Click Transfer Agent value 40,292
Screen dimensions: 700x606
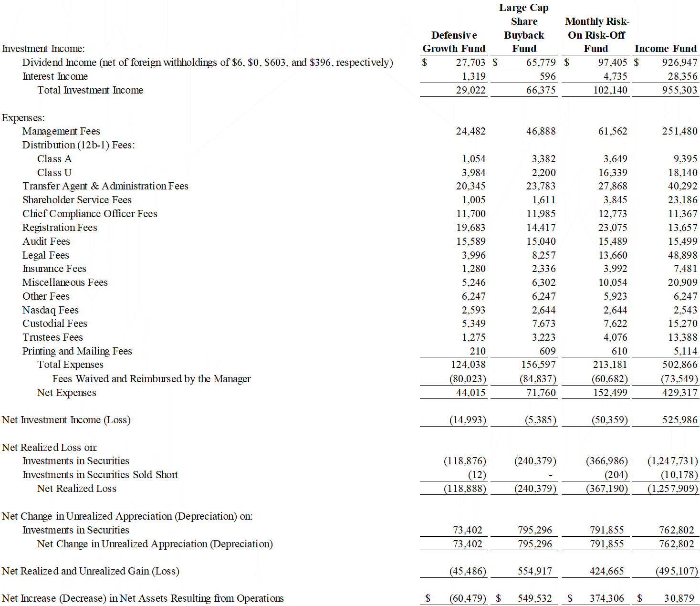[x=682, y=186]
